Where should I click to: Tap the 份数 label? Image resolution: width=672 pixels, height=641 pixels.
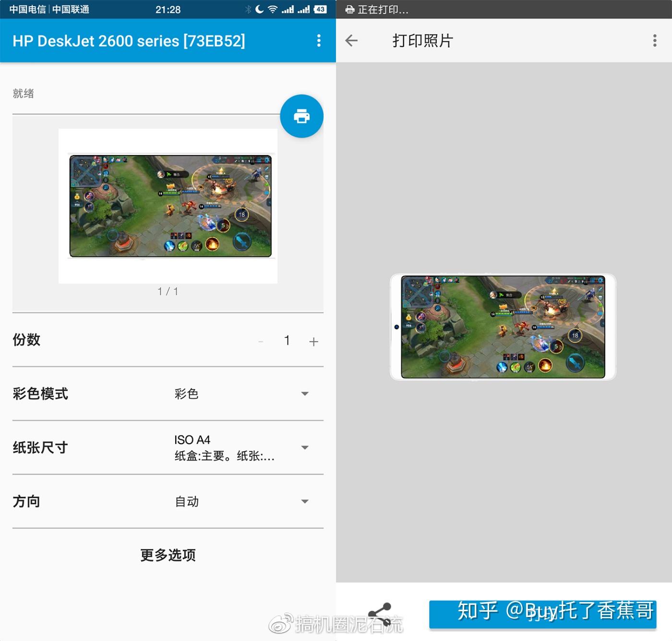click(26, 339)
